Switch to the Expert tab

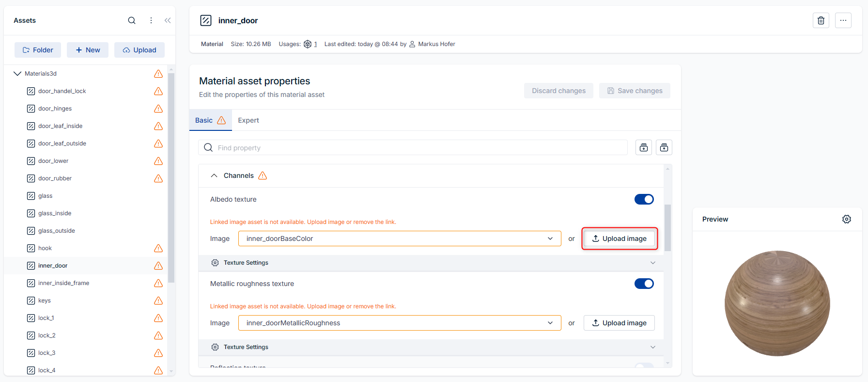pyautogui.click(x=248, y=120)
